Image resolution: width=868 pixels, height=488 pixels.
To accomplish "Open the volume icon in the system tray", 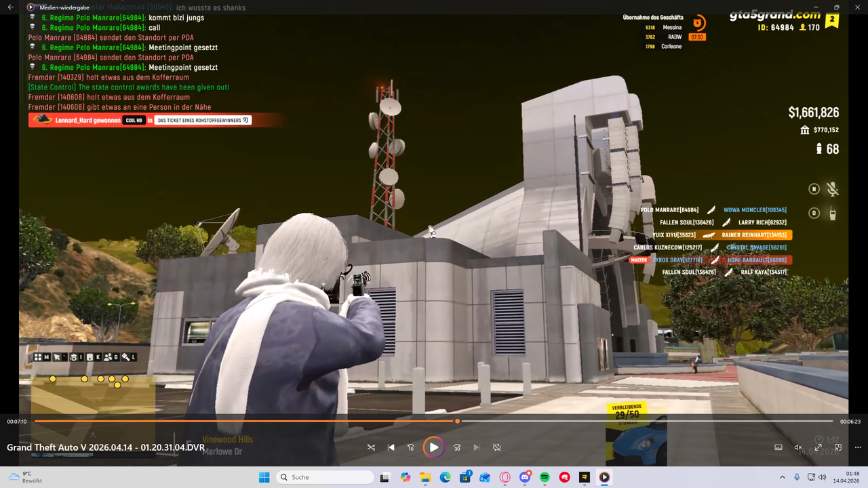I will [x=824, y=477].
